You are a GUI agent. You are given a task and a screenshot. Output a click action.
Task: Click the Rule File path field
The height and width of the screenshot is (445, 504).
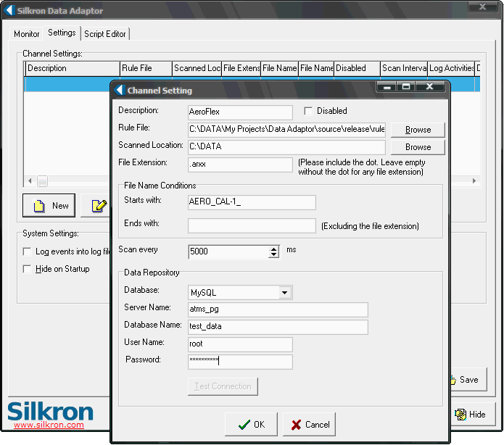[x=286, y=130]
